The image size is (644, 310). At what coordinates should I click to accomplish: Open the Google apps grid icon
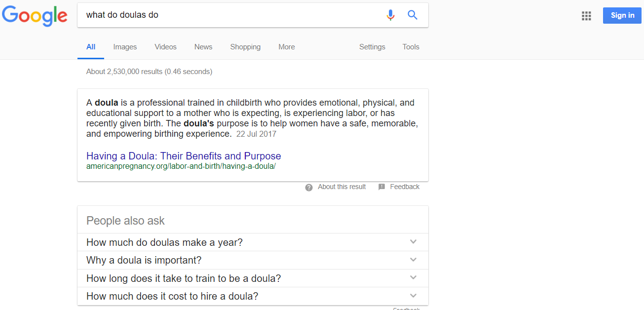(x=586, y=16)
